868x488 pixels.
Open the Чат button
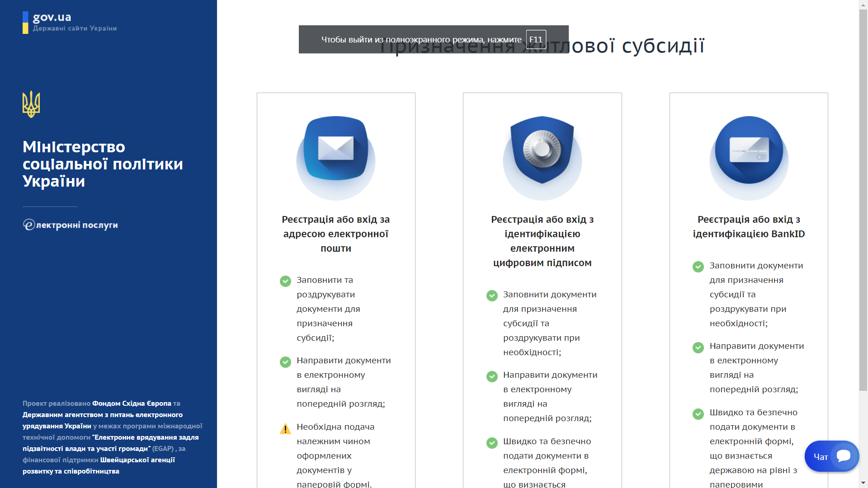pos(821,456)
